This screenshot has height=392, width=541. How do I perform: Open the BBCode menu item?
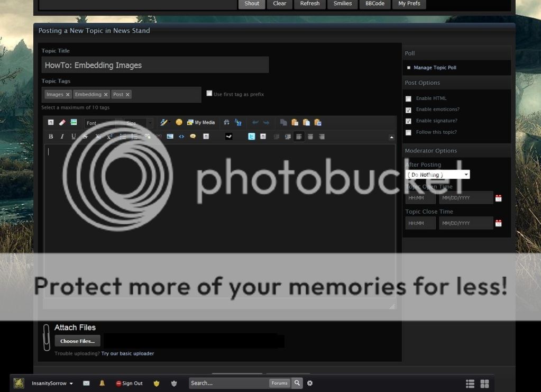[375, 4]
